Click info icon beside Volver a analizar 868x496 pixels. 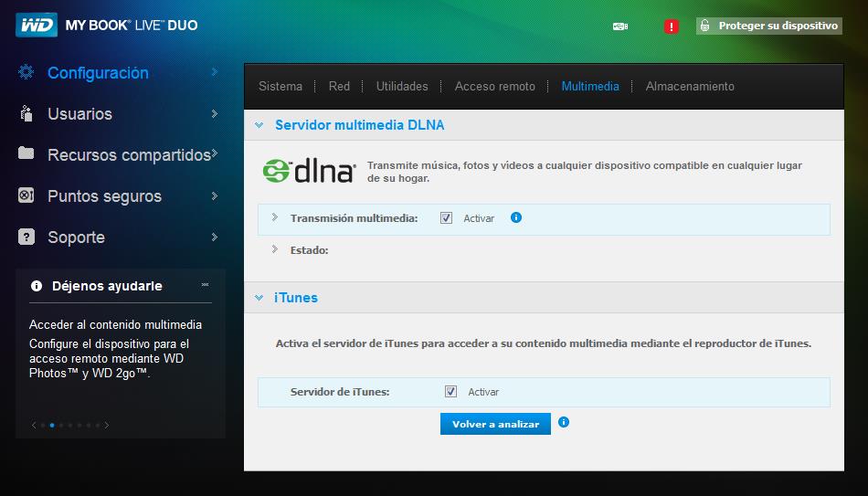click(564, 422)
